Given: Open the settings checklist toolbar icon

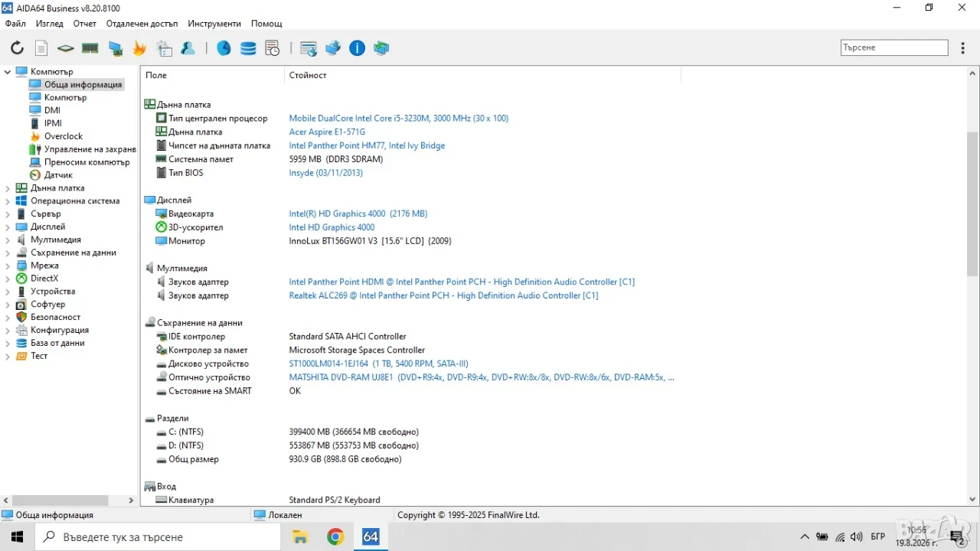Looking at the screenshot, I should click(165, 48).
